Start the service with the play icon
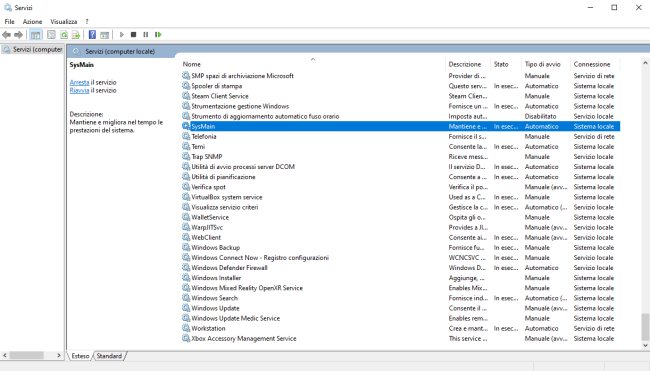Viewport: 650px width, 371px height. (x=121, y=35)
